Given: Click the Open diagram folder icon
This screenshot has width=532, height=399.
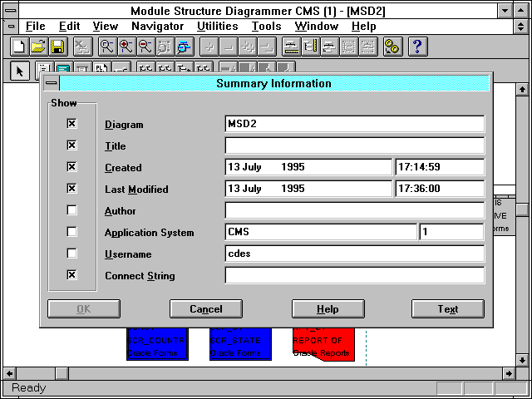Looking at the screenshot, I should click(38, 47).
